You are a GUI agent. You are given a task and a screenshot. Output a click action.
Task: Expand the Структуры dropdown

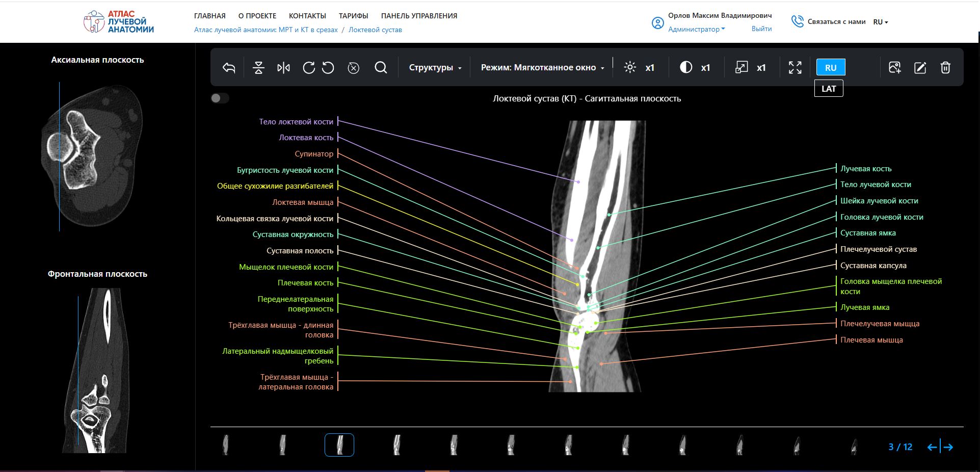pyautogui.click(x=435, y=68)
